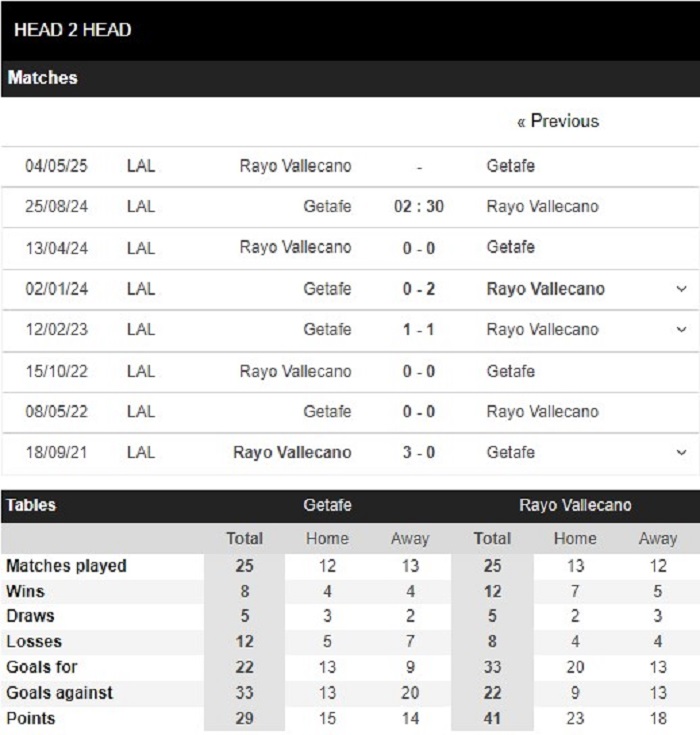700x735 pixels.
Task: Click Rayo Vallecano column header in Tables
Action: [575, 505]
